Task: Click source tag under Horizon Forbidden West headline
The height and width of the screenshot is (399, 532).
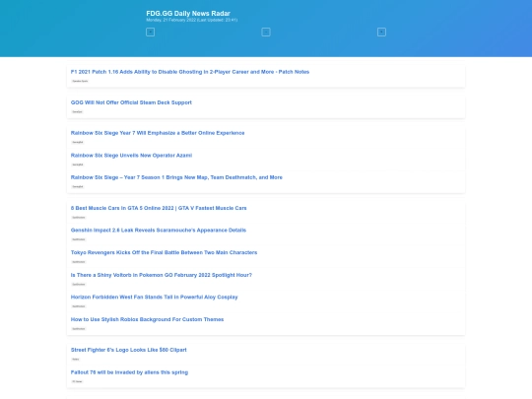Action: [x=79, y=306]
